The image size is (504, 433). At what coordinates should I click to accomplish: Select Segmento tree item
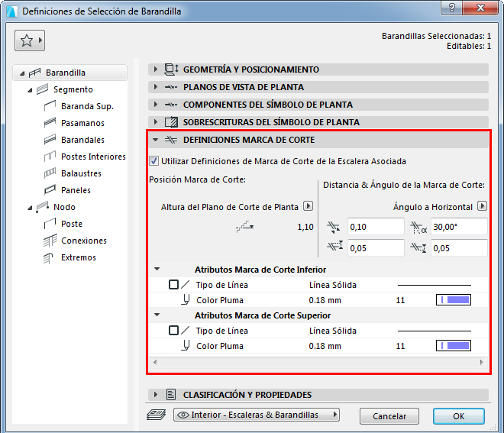73,89
